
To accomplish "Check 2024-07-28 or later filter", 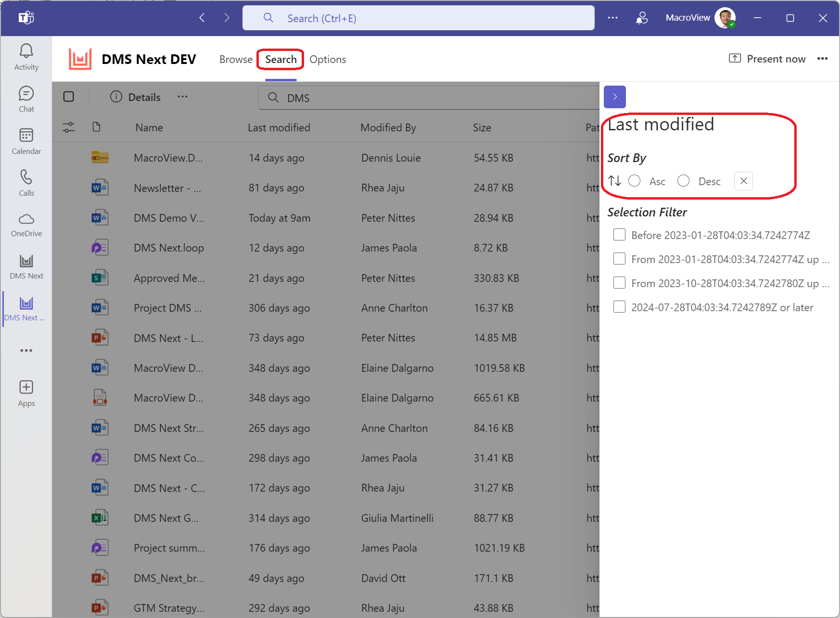I will [619, 307].
